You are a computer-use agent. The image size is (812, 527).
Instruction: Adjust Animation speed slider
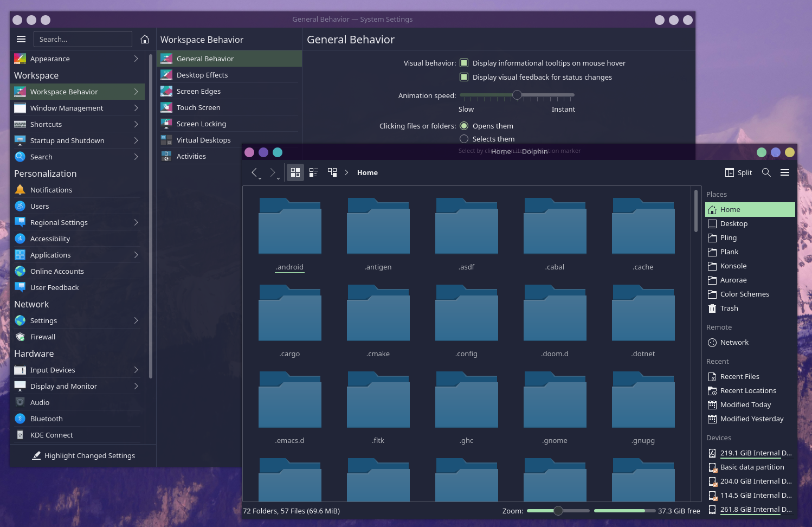[x=517, y=95]
